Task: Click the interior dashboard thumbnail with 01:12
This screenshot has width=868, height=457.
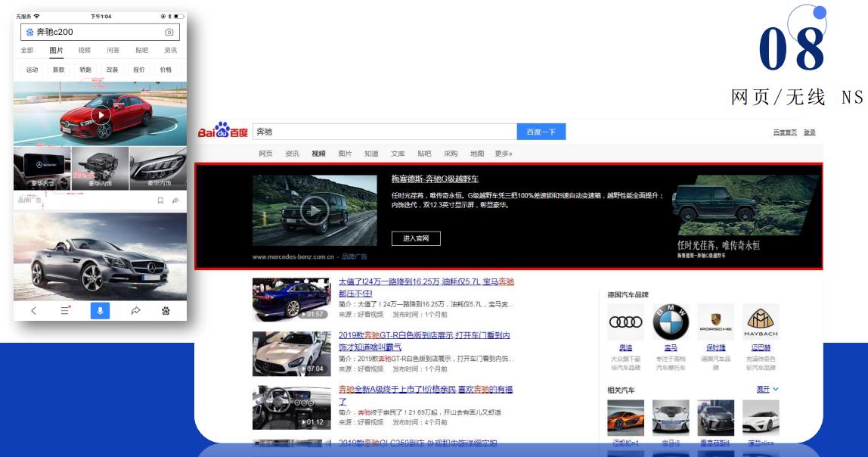Action: pyautogui.click(x=292, y=408)
